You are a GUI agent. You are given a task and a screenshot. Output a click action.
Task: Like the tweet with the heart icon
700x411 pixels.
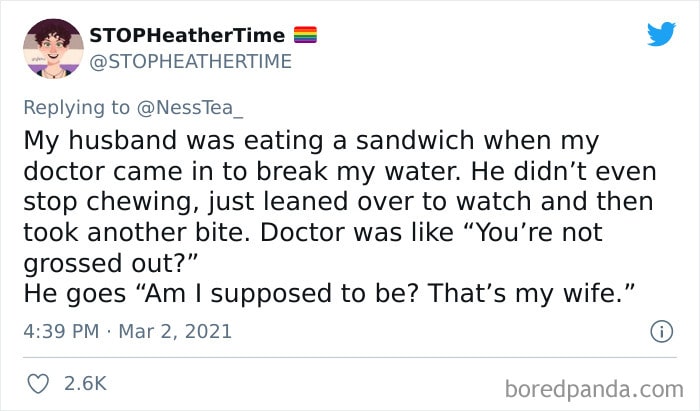(x=38, y=384)
